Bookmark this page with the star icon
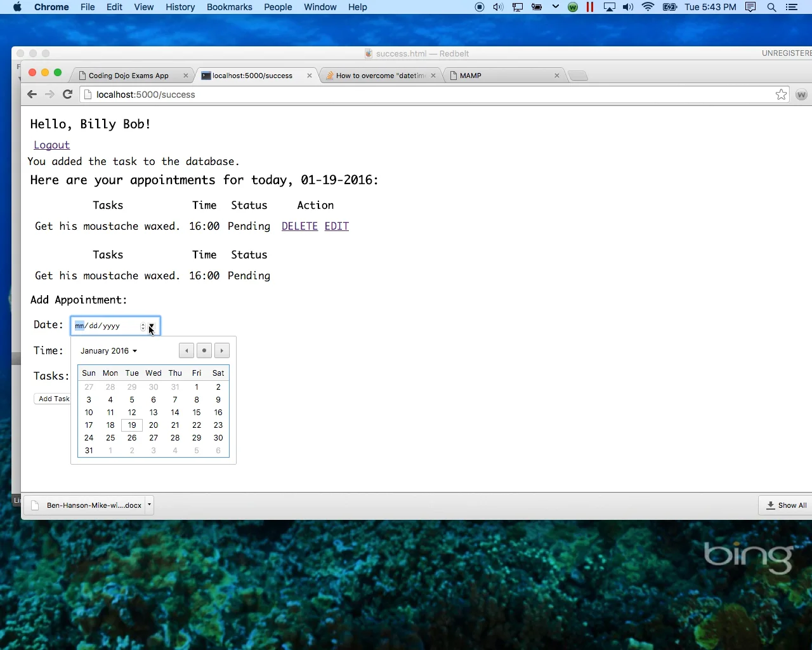812x650 pixels. 781,95
